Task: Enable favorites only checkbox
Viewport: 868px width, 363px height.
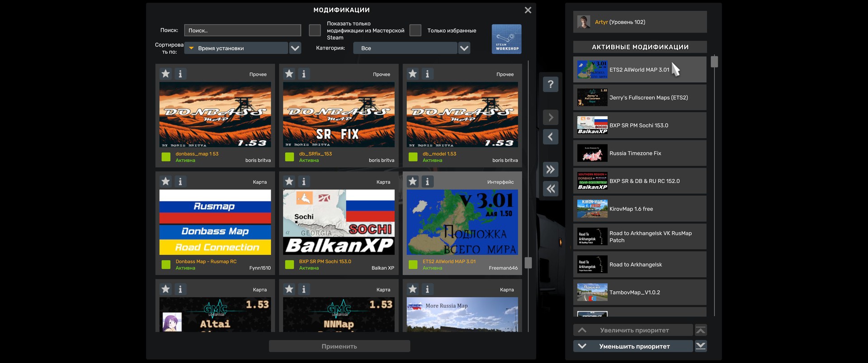Action: click(x=415, y=30)
